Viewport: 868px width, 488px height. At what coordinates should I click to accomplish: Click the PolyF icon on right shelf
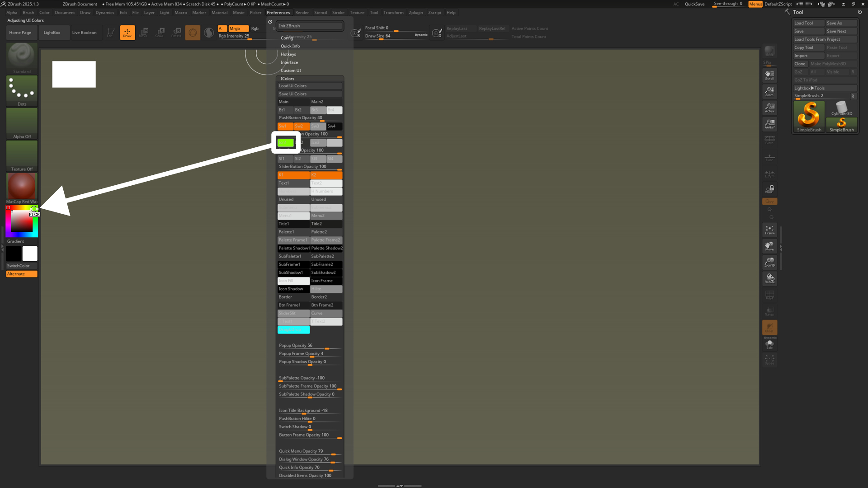pyautogui.click(x=769, y=295)
